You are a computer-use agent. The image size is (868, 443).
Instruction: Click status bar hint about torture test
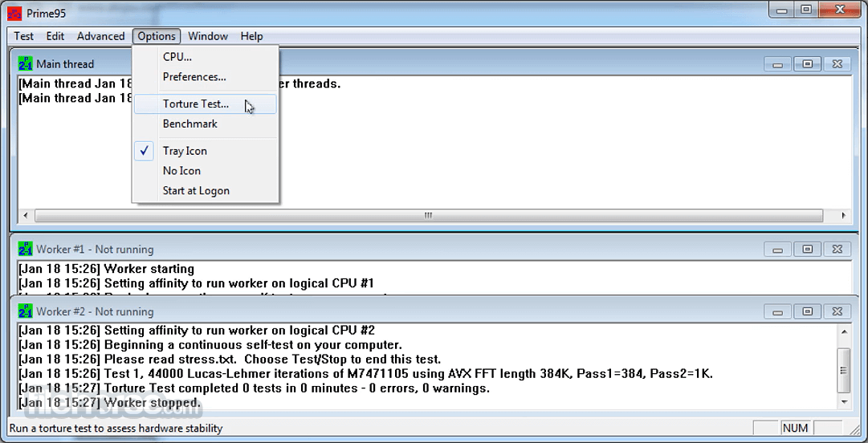coord(116,428)
